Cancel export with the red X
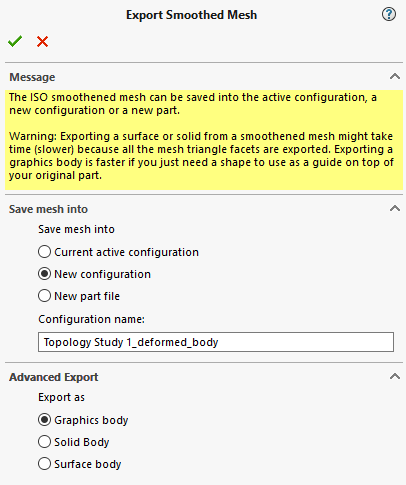This screenshot has height=485, width=406. click(42, 42)
